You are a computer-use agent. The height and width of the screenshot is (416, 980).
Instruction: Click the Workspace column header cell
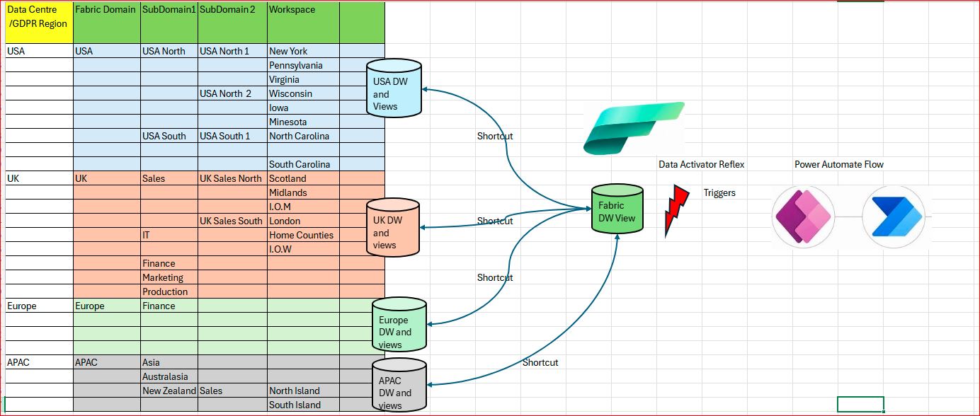pyautogui.click(x=303, y=23)
